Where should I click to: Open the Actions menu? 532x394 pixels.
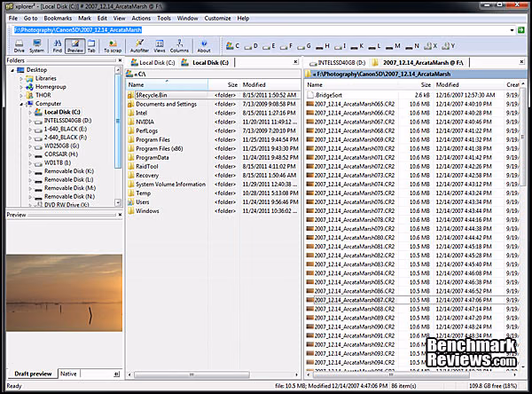point(141,19)
